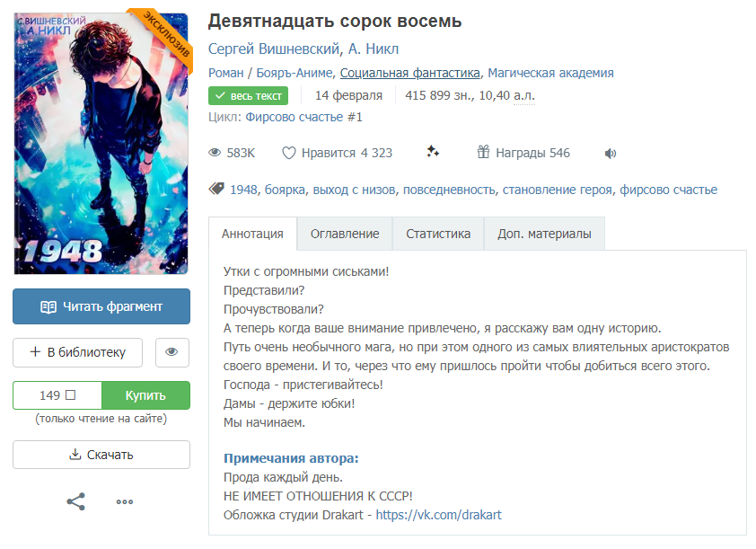Click the audio speaker icon
The image size is (756, 549).
click(611, 154)
